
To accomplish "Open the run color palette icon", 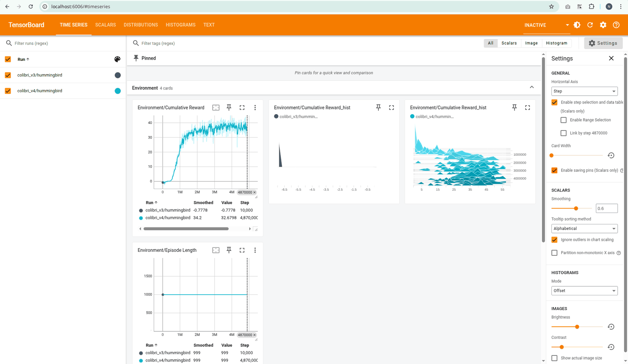I will tap(117, 59).
